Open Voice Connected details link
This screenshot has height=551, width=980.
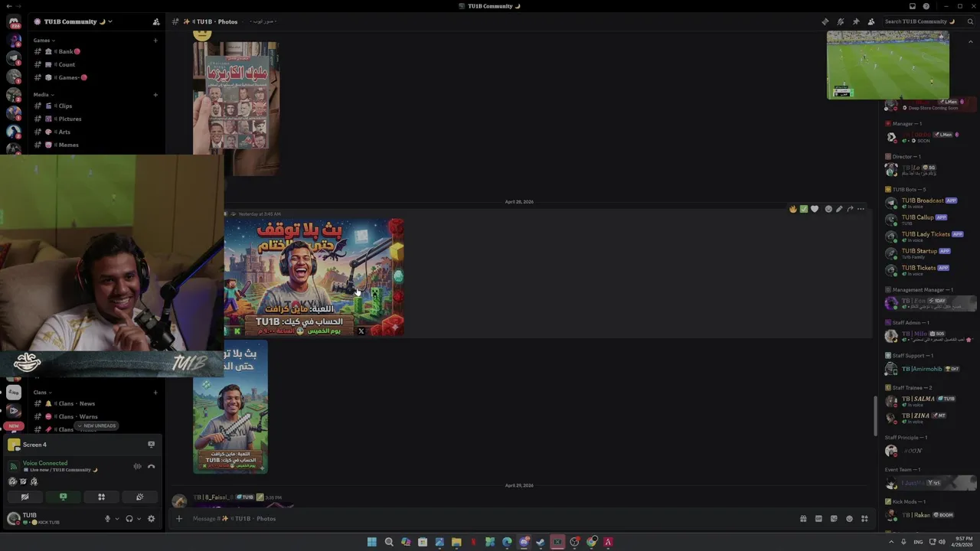click(45, 463)
